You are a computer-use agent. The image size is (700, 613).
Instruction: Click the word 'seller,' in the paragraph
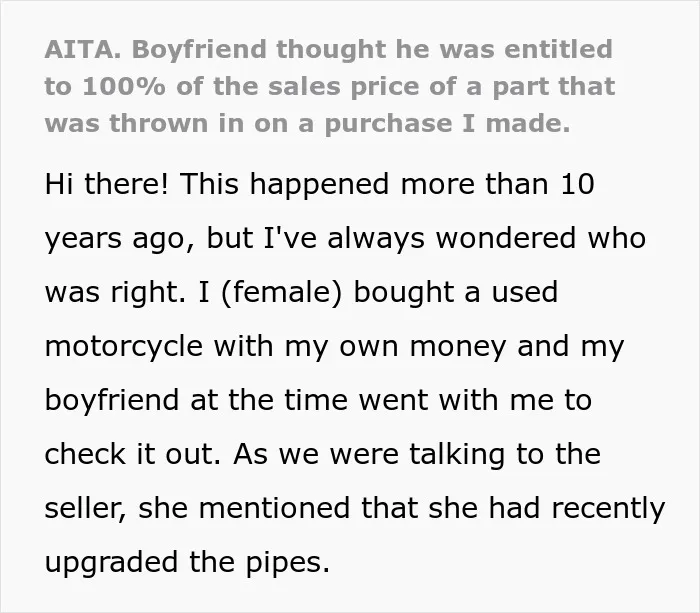tap(86, 509)
